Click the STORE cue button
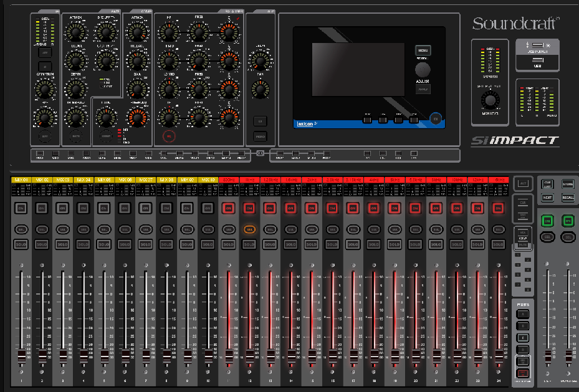 568,184
